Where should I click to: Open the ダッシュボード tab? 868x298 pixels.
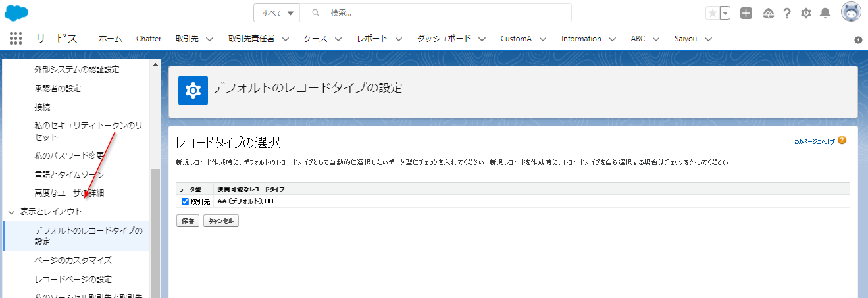[444, 39]
